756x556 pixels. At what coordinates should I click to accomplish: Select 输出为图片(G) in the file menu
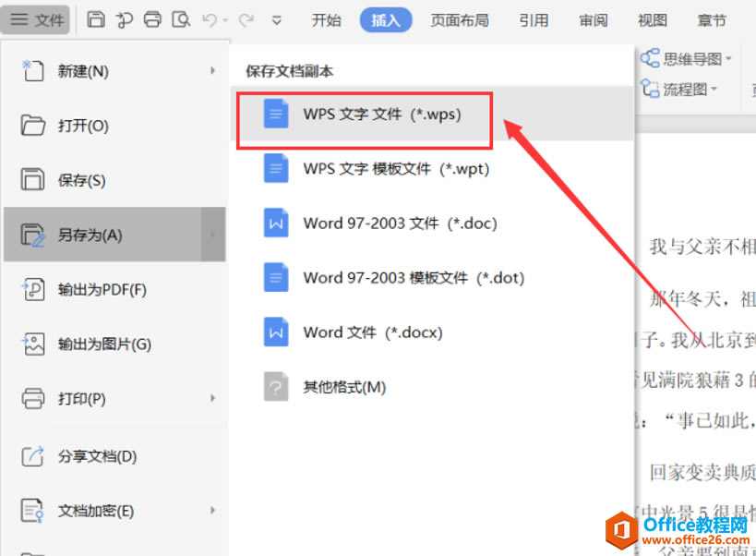pos(114,344)
